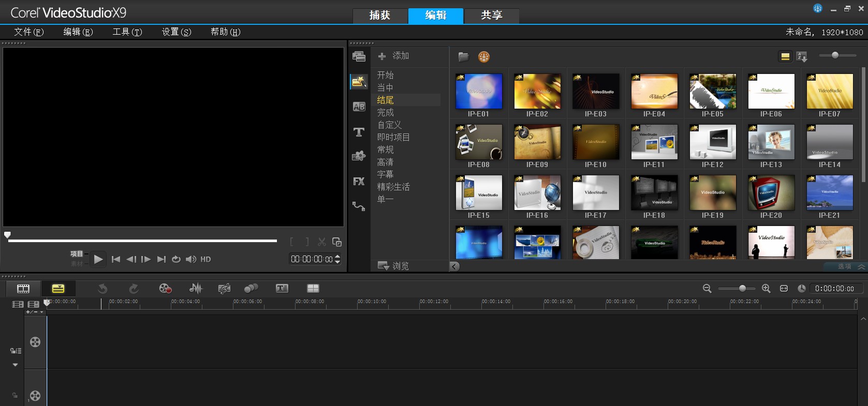Open the +/- chapter point dropdown
Screen dimensions: 868x406
(x=35, y=312)
